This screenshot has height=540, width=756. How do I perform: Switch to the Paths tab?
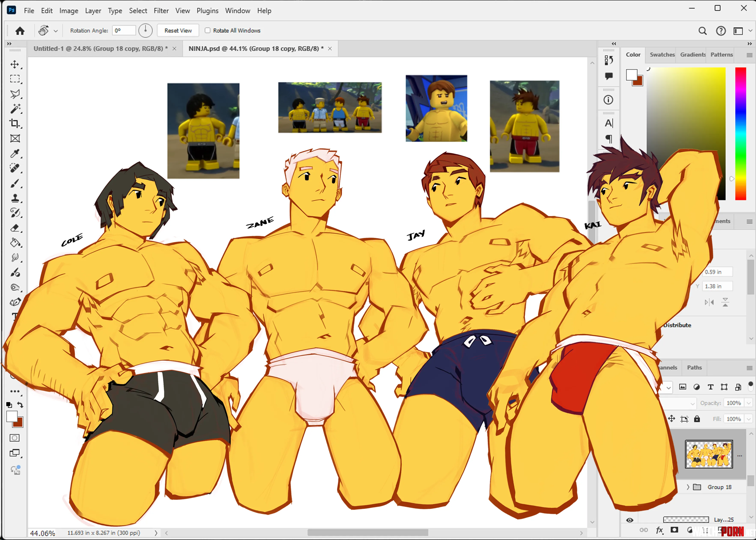(x=694, y=367)
